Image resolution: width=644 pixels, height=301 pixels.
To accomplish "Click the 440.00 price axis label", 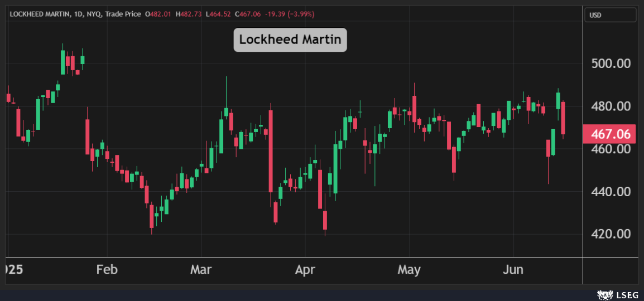I will pos(611,191).
